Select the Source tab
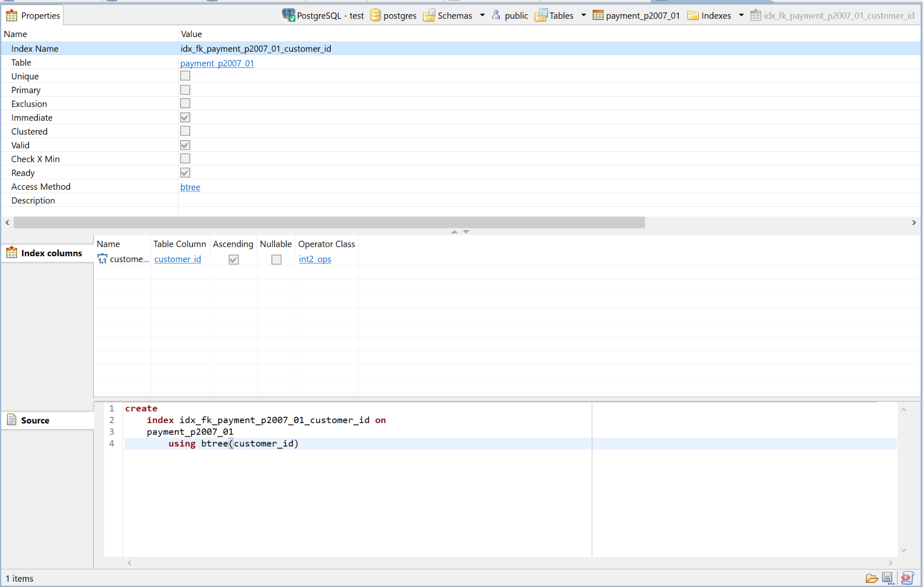 [30, 420]
